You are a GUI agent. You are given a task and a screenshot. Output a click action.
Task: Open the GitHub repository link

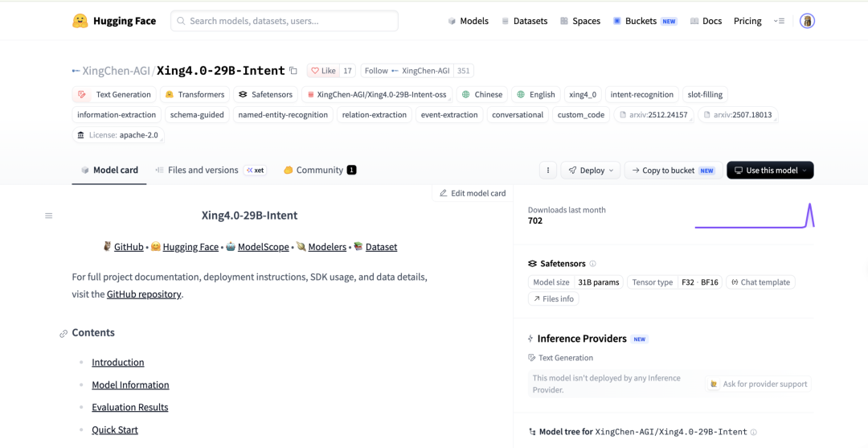pos(144,294)
